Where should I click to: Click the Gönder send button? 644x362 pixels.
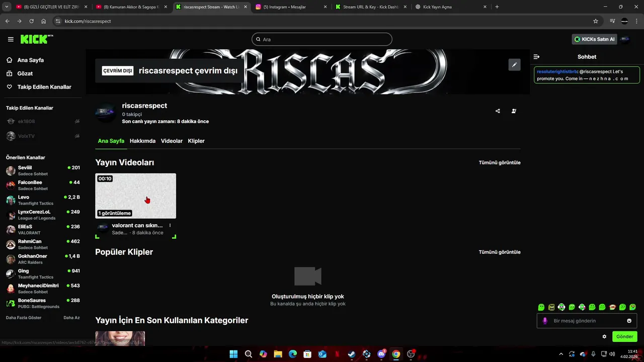pyautogui.click(x=625, y=336)
